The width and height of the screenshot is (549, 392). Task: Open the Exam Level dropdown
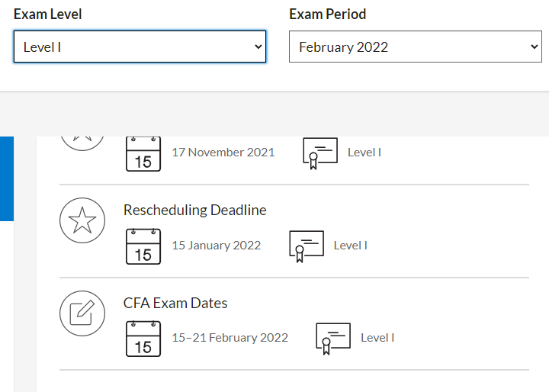click(140, 47)
